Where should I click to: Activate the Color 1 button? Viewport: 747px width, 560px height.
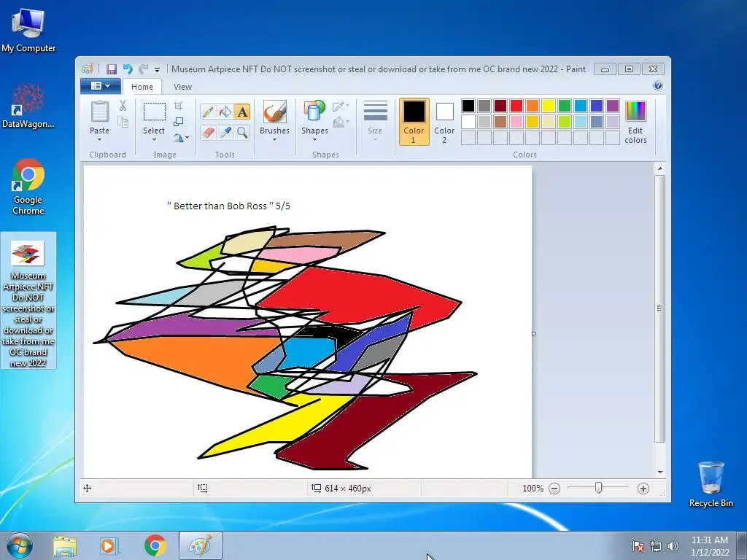point(414,122)
